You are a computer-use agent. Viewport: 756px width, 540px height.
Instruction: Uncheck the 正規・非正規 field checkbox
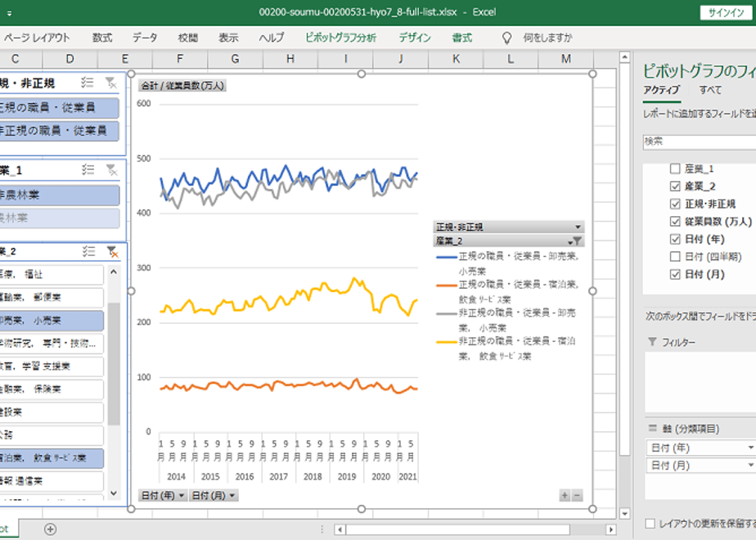point(675,204)
